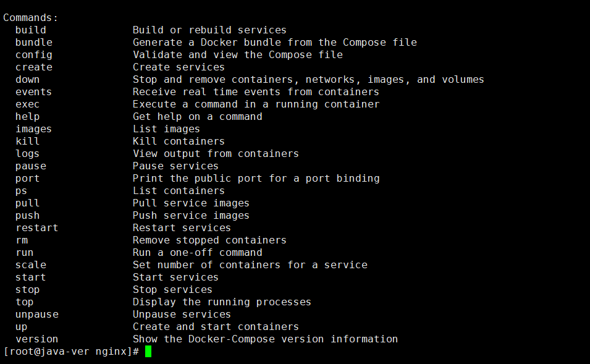590x364 pixels.
Task: Click the 'kill' command entry
Action: pyautogui.click(x=27, y=141)
